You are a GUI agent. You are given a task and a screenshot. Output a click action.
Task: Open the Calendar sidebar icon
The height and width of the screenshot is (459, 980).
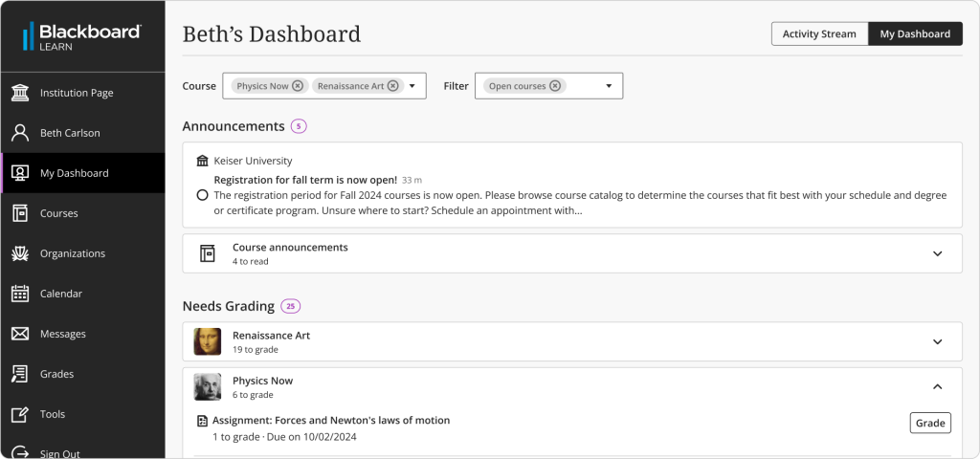[20, 294]
